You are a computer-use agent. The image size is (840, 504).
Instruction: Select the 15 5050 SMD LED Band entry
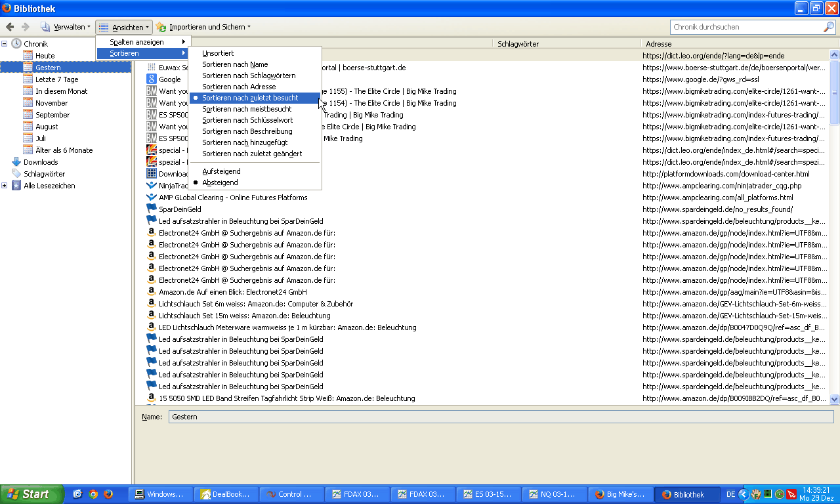coord(287,398)
